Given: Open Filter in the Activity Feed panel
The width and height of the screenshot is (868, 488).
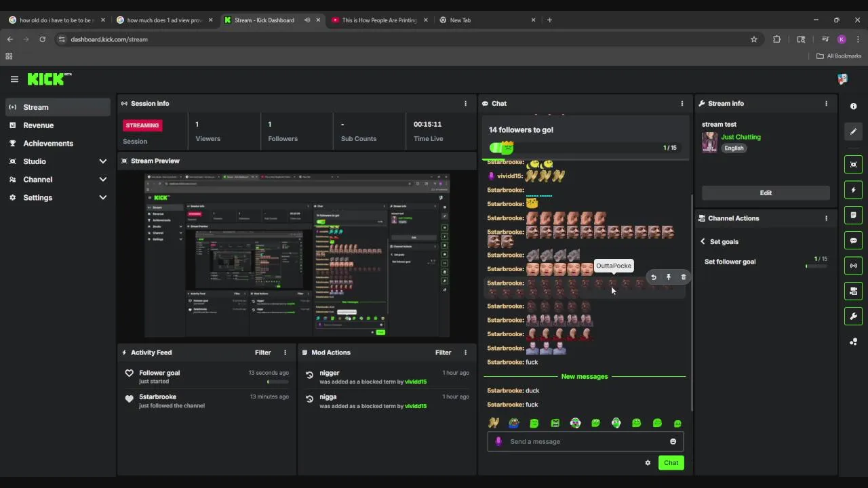Looking at the screenshot, I should (262, 352).
